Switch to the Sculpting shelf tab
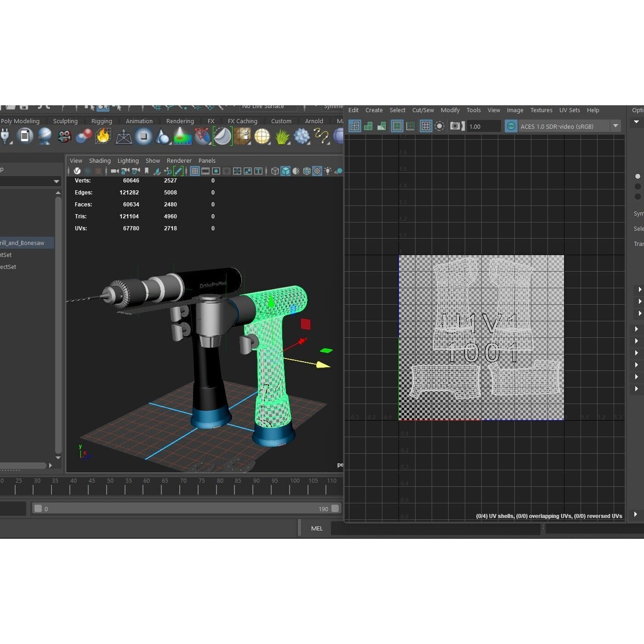The image size is (644, 644). [65, 121]
